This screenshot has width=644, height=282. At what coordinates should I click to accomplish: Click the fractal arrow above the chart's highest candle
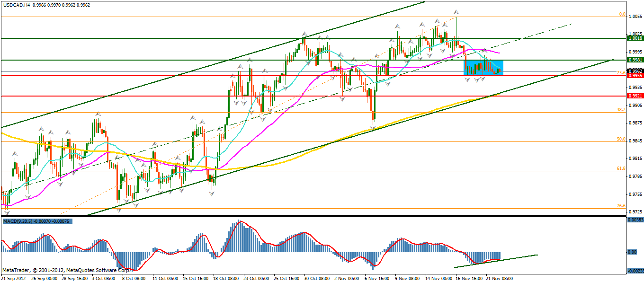[x=456, y=12]
